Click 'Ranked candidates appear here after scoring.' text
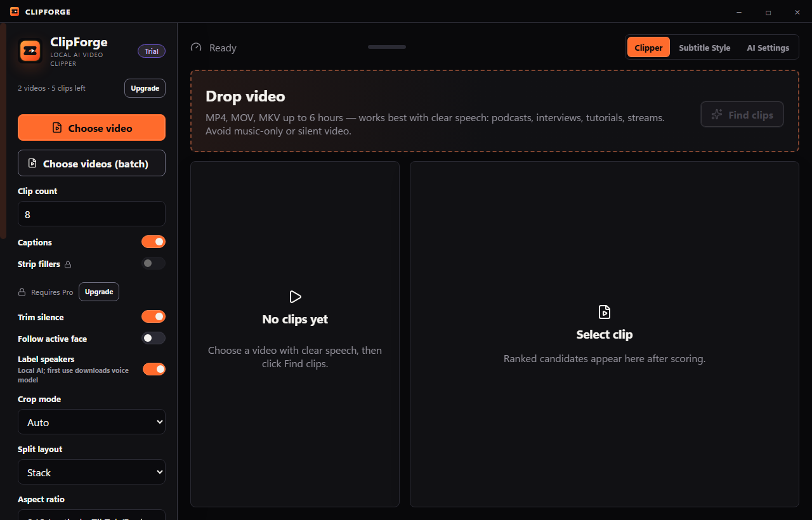The height and width of the screenshot is (520, 812). (x=605, y=359)
